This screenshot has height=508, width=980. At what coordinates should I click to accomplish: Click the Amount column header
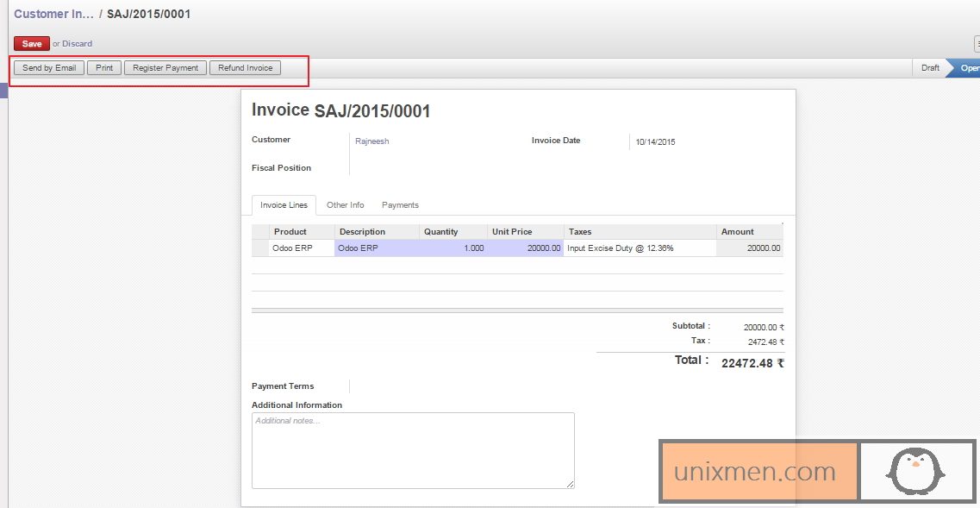(749, 231)
